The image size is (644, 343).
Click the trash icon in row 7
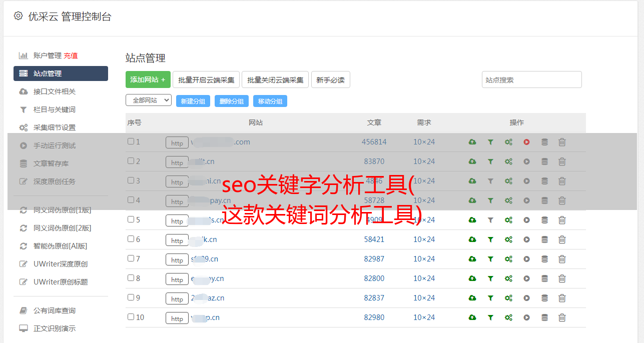[562, 259]
